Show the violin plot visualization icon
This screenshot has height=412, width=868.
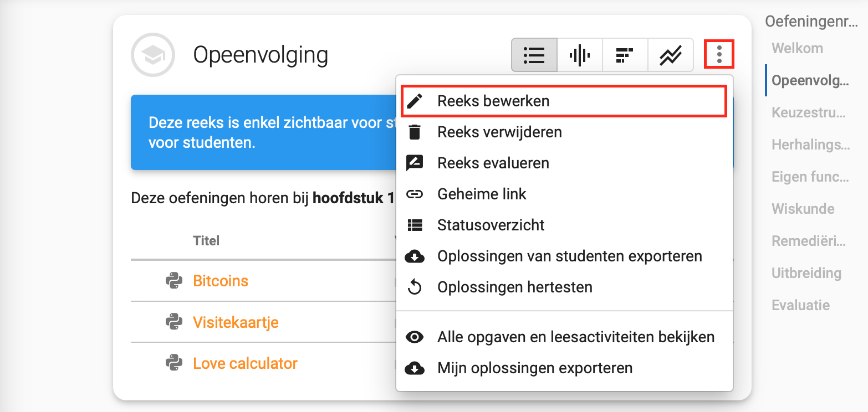pyautogui.click(x=580, y=55)
